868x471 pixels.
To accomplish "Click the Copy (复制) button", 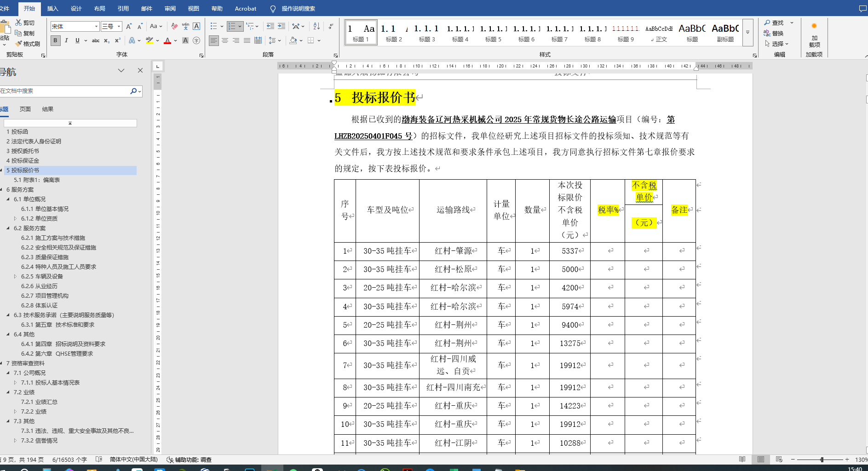I will tap(25, 33).
